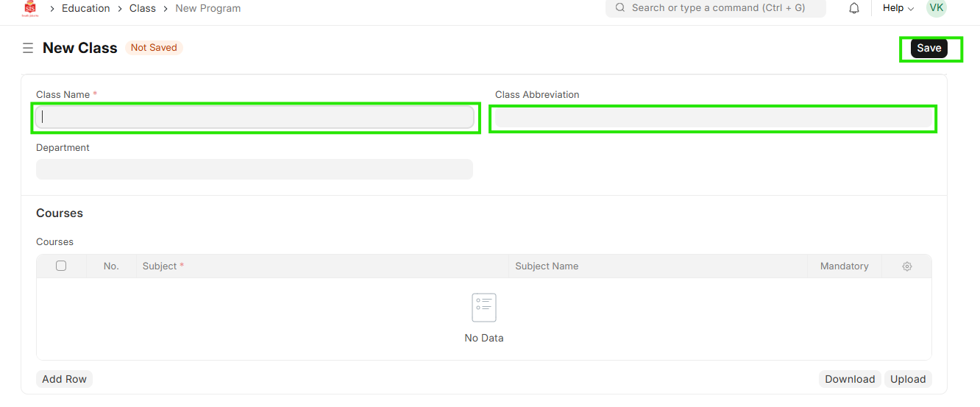980x407 pixels.
Task: Open the Department link field
Action: (x=255, y=169)
